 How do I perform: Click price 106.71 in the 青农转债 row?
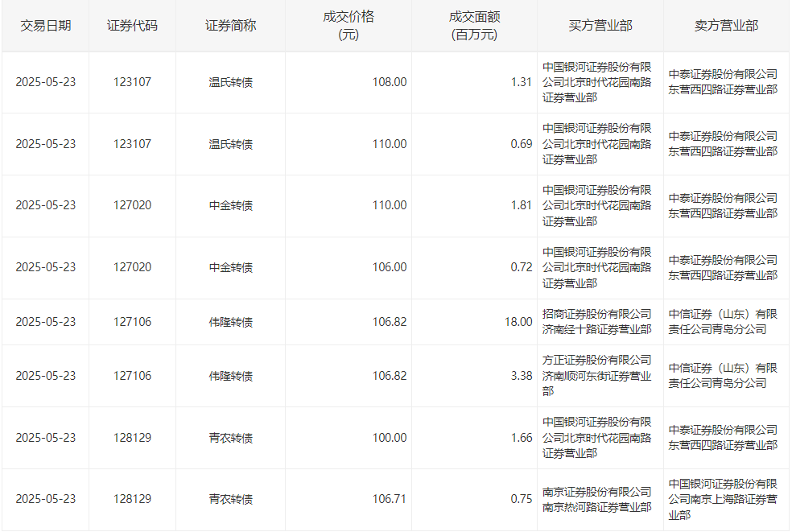(x=390, y=499)
